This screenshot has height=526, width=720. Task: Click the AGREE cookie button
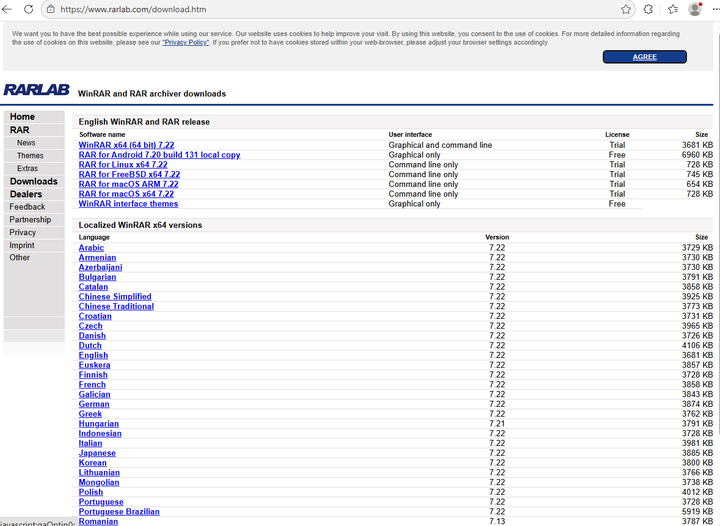pos(645,57)
